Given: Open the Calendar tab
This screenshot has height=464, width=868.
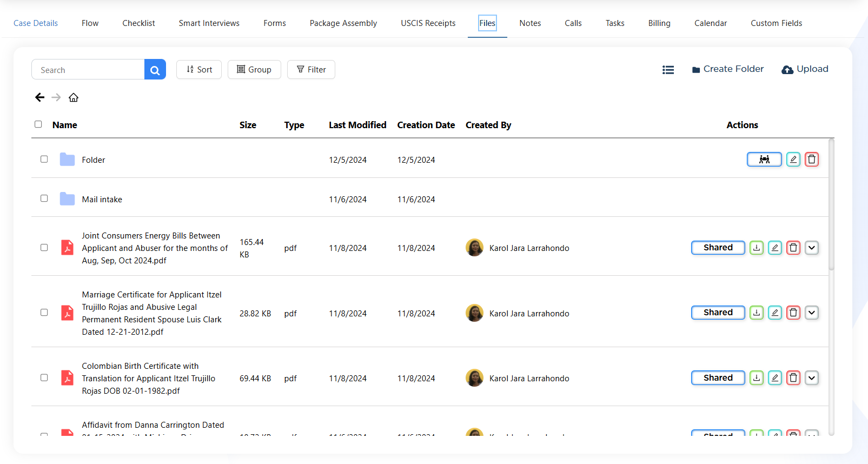Looking at the screenshot, I should pos(711,23).
